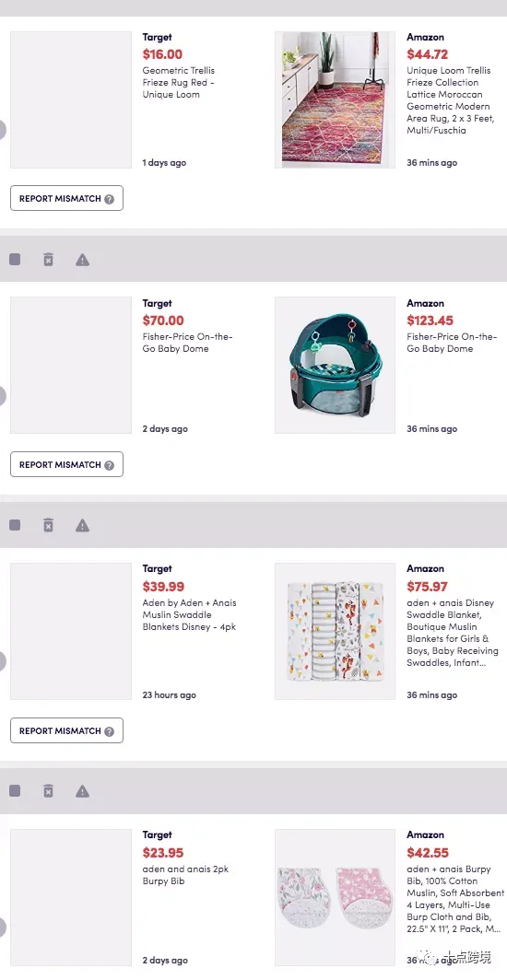This screenshot has height=980, width=507.
Task: Open the Amazon Baby Dome product image
Action: pos(336,366)
